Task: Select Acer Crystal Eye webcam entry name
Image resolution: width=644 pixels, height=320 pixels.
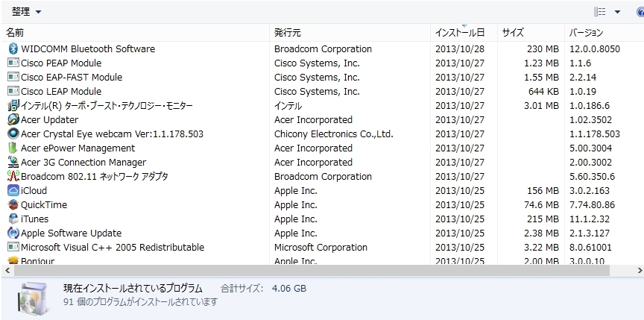Action: (x=112, y=134)
